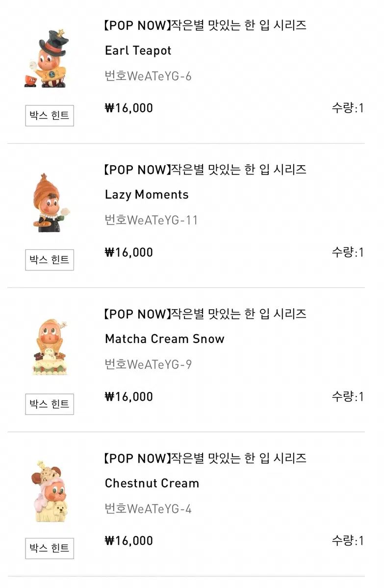Open the Matcha Cream Snow figure thumbnail
Screen dimensions: 384x588
[x=49, y=347]
